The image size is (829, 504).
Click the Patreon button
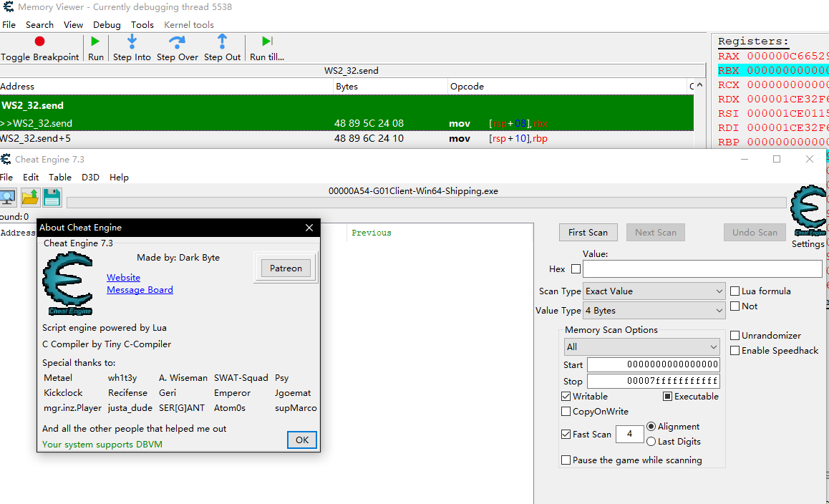(x=285, y=268)
